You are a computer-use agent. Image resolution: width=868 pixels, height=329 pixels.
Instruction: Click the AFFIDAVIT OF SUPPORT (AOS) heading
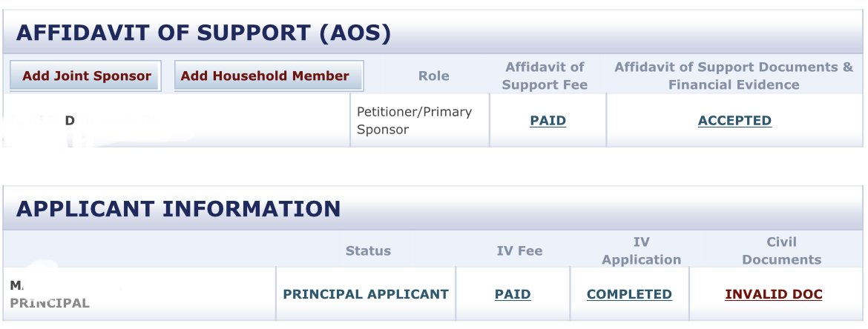tap(203, 33)
